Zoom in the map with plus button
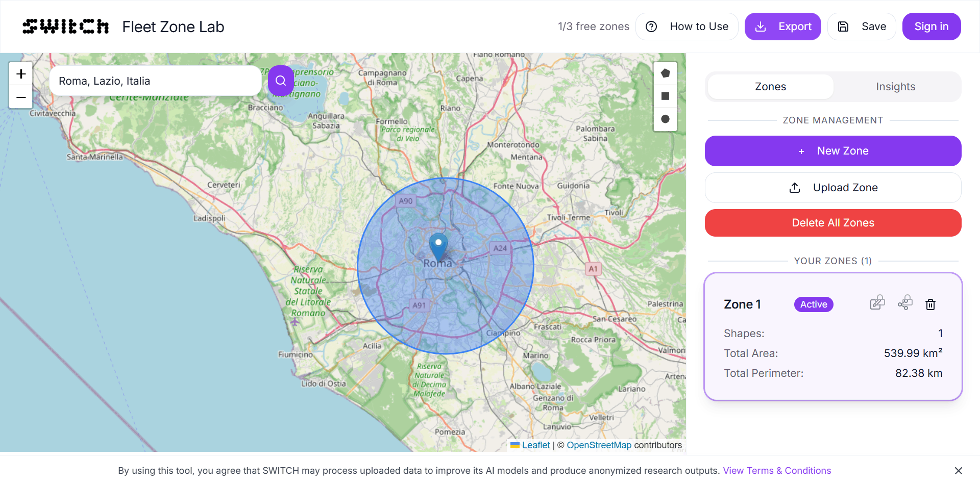This screenshot has width=980, height=486. 21,74
